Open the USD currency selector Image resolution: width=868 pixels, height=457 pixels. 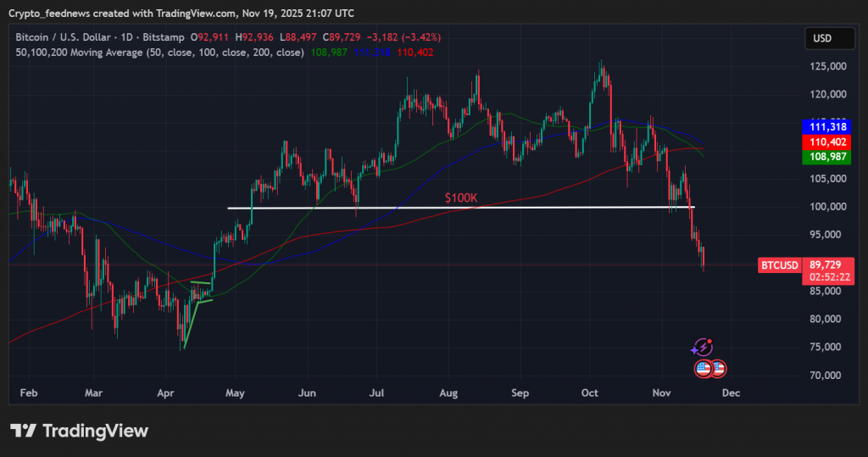click(x=822, y=38)
